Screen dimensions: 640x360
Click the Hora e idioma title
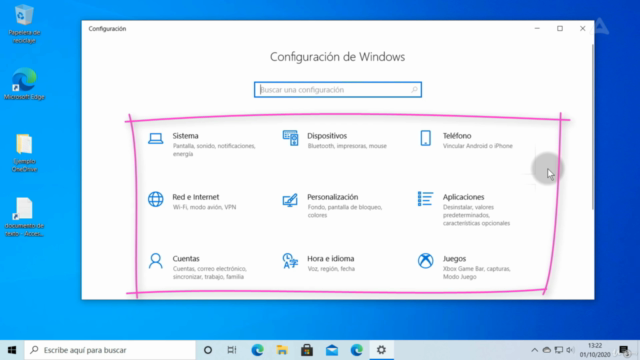click(x=331, y=259)
